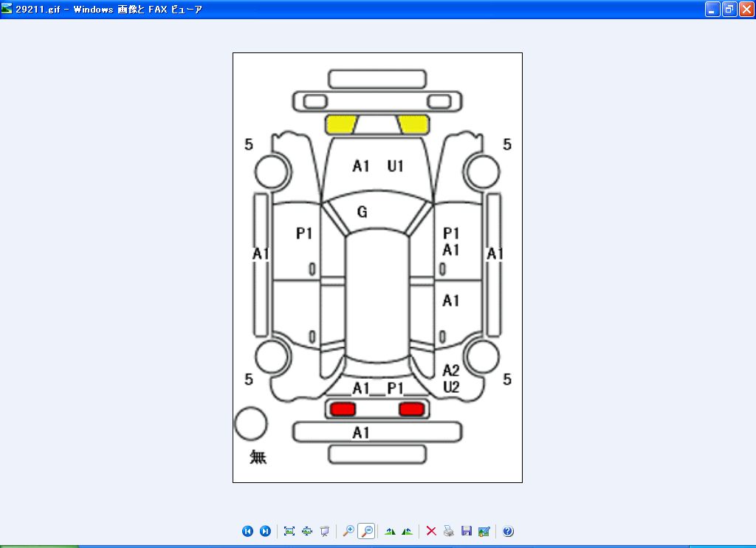Screen dimensions: 756x548
Task: Rotate the image clockwise
Action: click(x=390, y=531)
